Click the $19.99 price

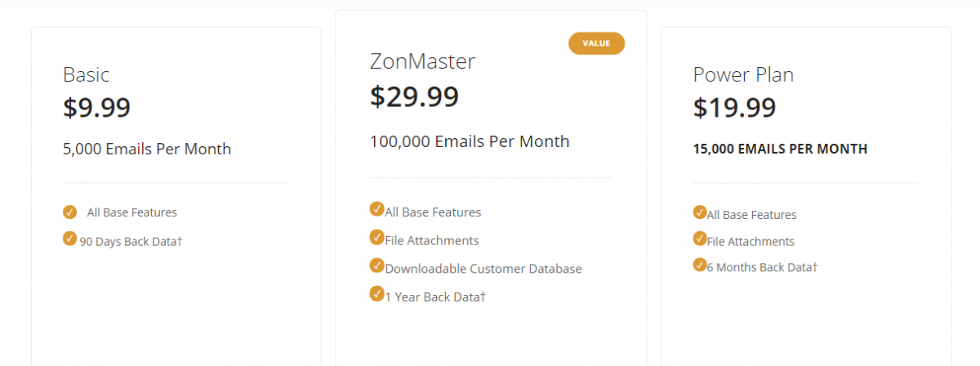coord(734,108)
